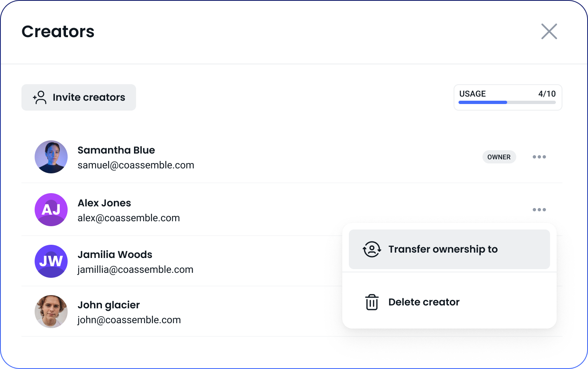Click the purple AJ avatar

(51, 210)
